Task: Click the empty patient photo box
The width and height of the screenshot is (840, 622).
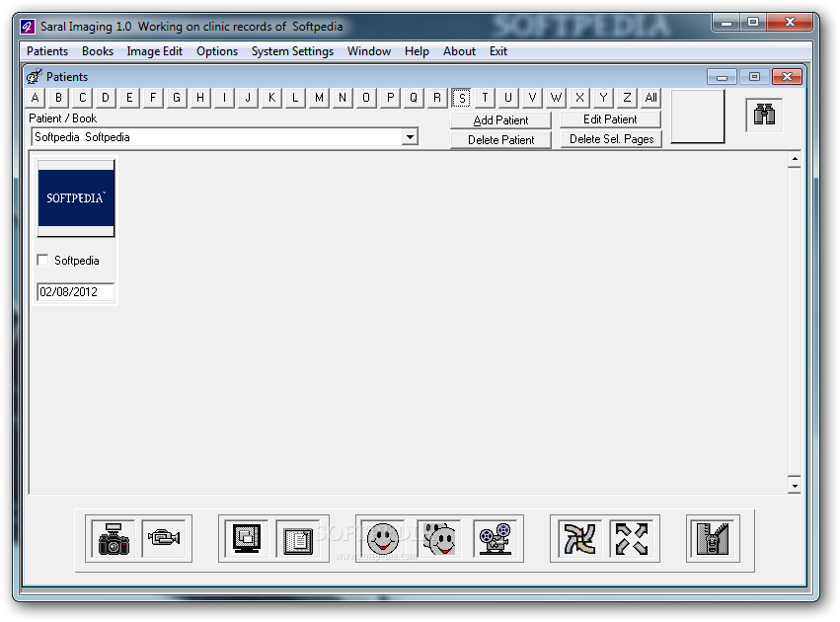Action: [698, 117]
